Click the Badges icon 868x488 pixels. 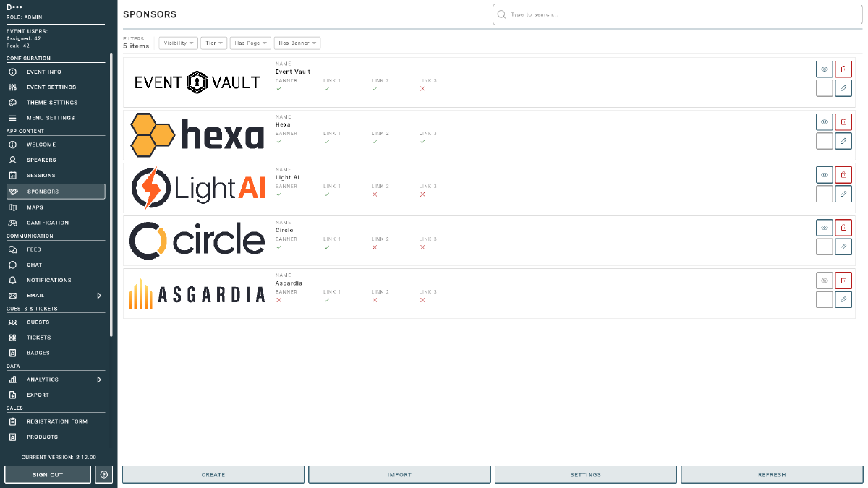tap(12, 353)
